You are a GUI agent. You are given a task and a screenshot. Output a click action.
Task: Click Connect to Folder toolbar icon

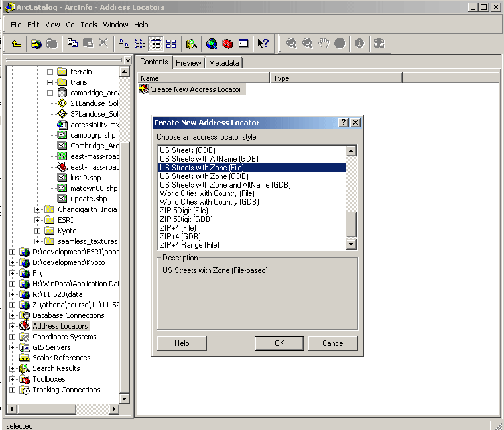36,43
